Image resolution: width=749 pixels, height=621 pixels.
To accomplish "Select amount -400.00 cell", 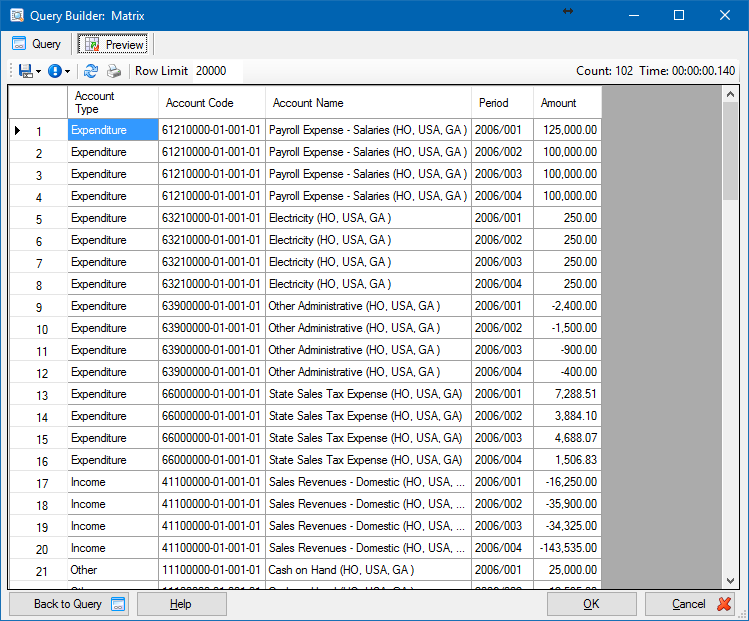I will click(x=567, y=372).
